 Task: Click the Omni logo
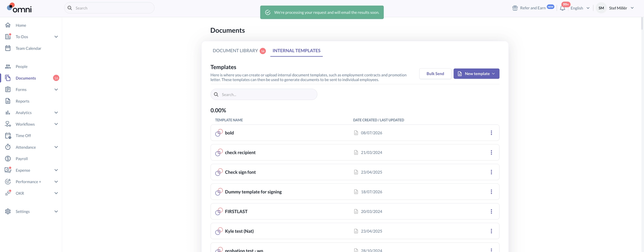(19, 8)
